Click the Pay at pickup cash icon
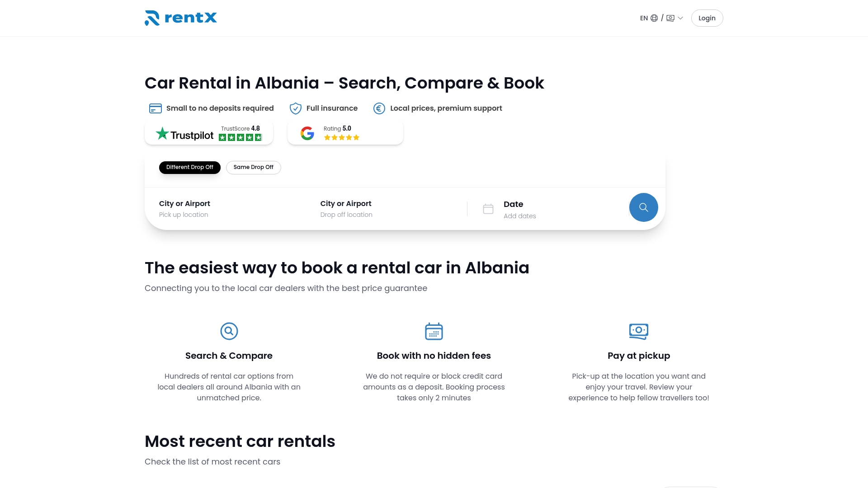 (638, 331)
